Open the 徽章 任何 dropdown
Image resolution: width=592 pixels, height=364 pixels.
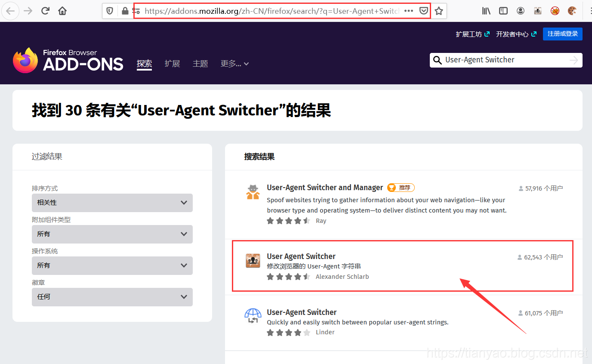[112, 297]
